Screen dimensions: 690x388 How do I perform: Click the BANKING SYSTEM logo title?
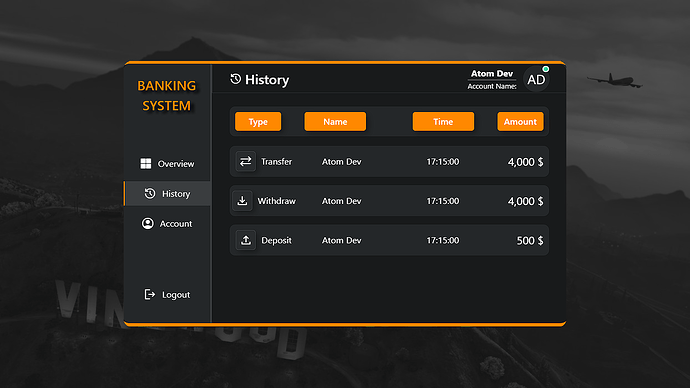(x=166, y=95)
